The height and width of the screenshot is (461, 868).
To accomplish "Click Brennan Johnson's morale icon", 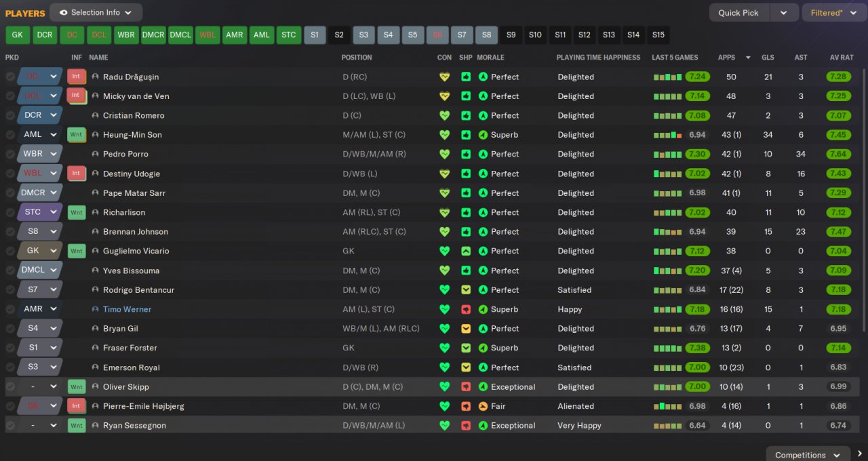I will click(x=483, y=232).
